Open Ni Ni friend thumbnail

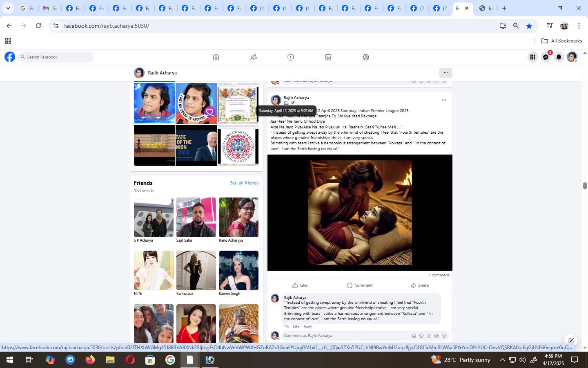click(x=154, y=270)
